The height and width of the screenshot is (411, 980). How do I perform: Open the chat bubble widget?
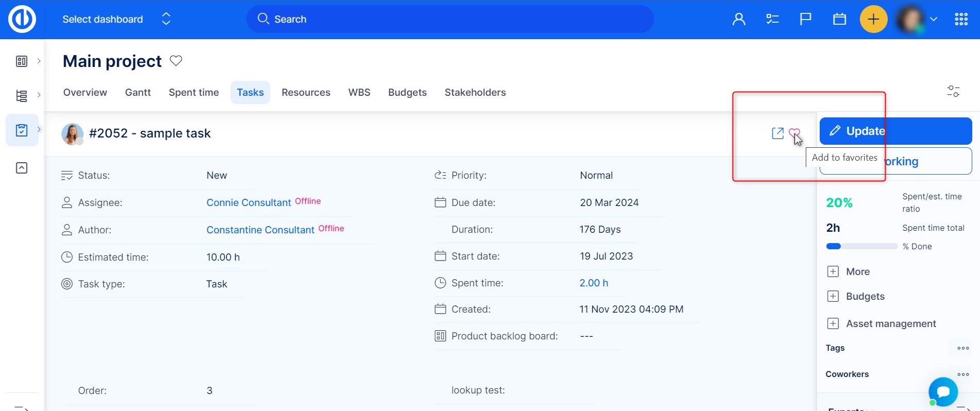tap(943, 392)
